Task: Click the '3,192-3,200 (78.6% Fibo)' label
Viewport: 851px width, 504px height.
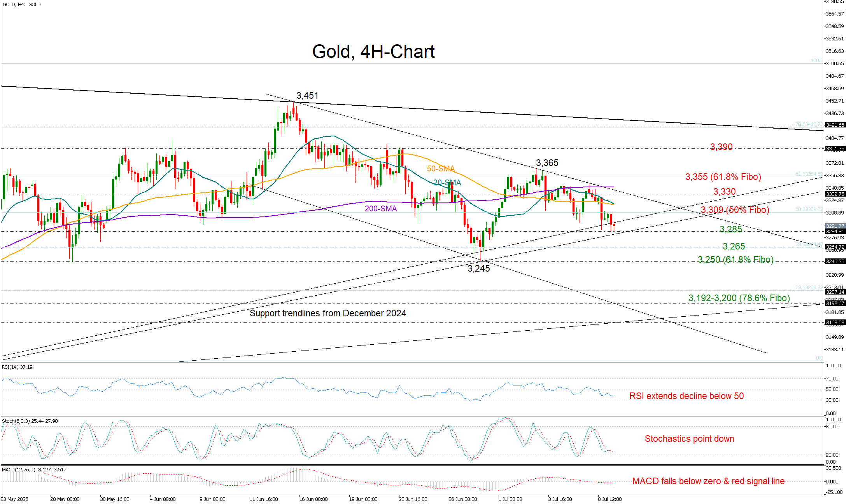Action: point(739,298)
